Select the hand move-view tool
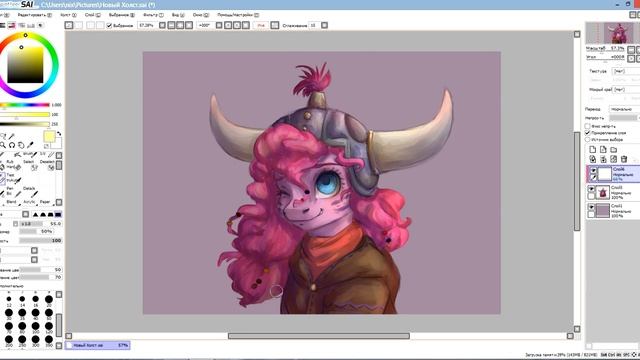The image size is (640, 360). (x=21, y=145)
